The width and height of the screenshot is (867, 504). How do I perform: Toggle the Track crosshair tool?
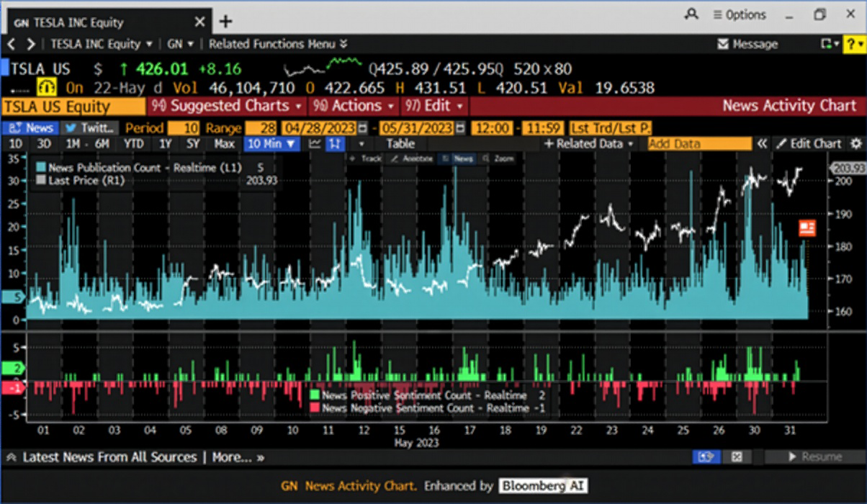pyautogui.click(x=365, y=158)
